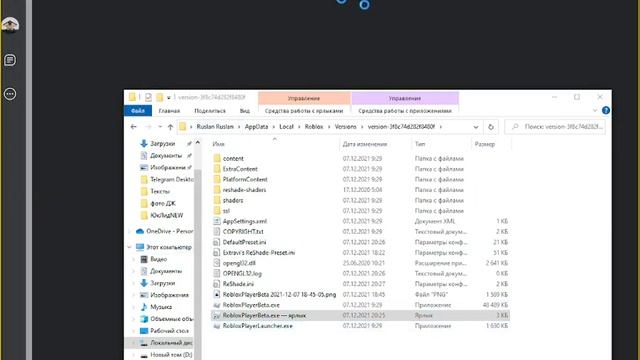The width and height of the screenshot is (640, 360).
Task: Open the Файл ribbon tab
Action: click(138, 111)
